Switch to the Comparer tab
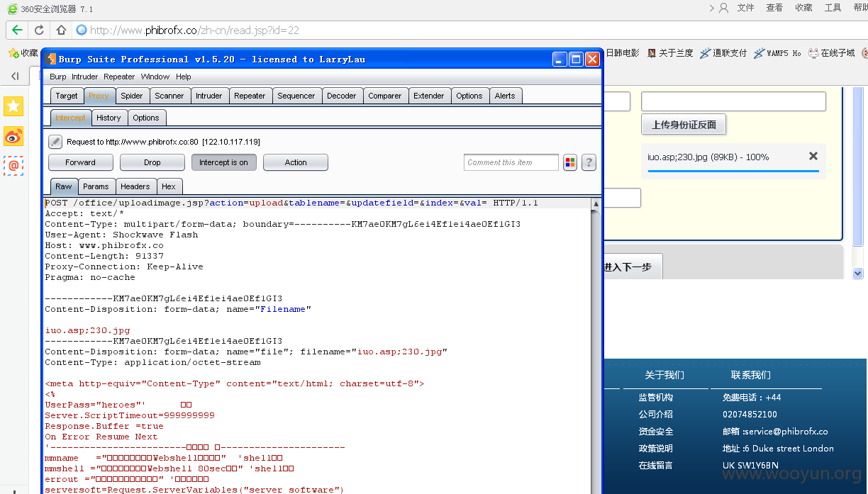This screenshot has width=868, height=494. (385, 96)
